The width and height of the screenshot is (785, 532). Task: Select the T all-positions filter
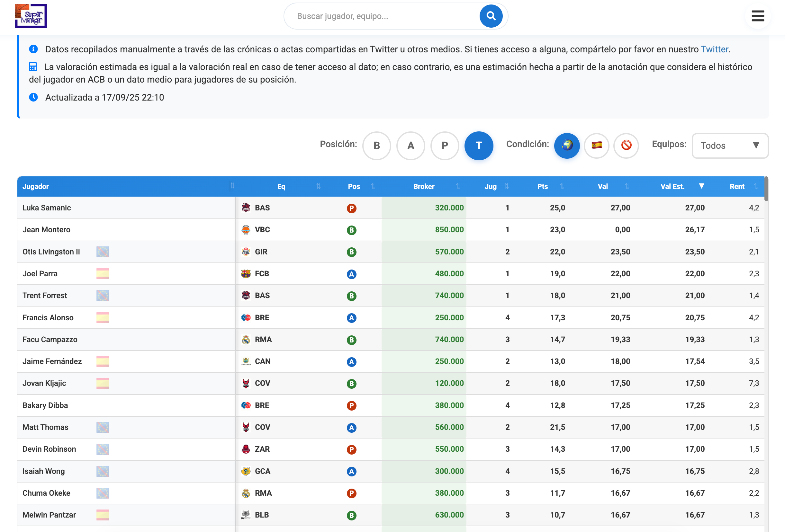point(479,146)
